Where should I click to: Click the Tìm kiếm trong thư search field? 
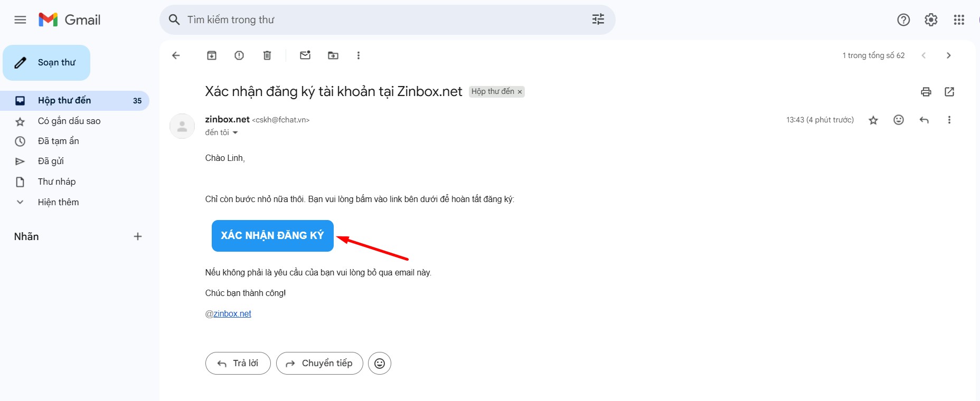click(x=380, y=20)
